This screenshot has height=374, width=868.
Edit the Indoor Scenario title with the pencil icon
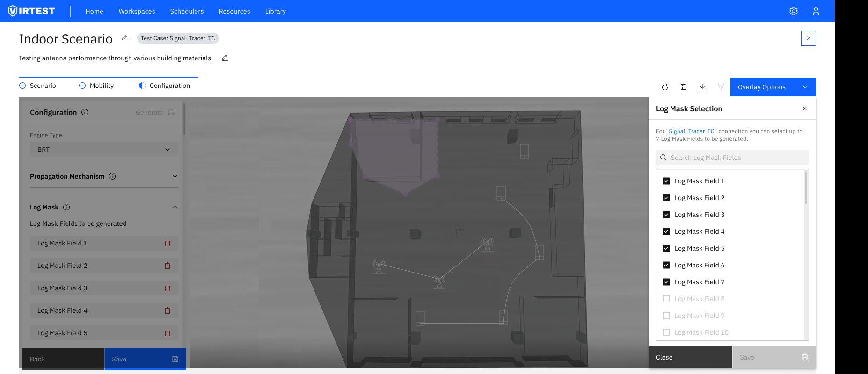click(125, 38)
